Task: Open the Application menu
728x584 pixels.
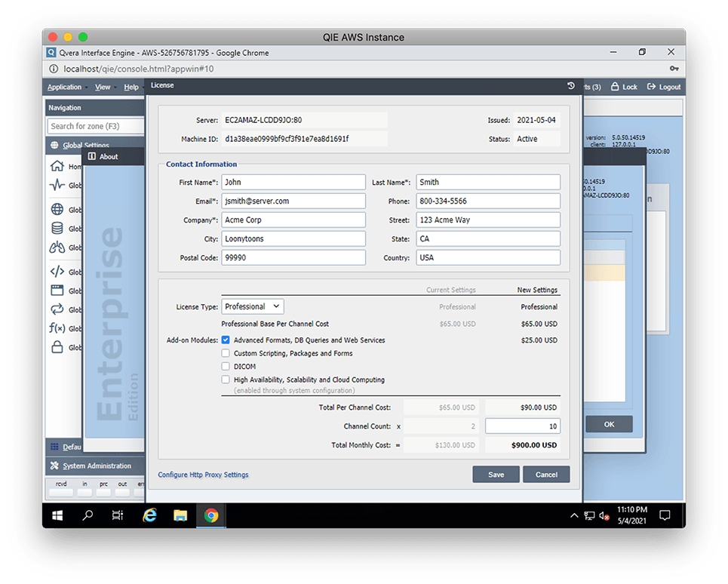Action: coord(67,87)
